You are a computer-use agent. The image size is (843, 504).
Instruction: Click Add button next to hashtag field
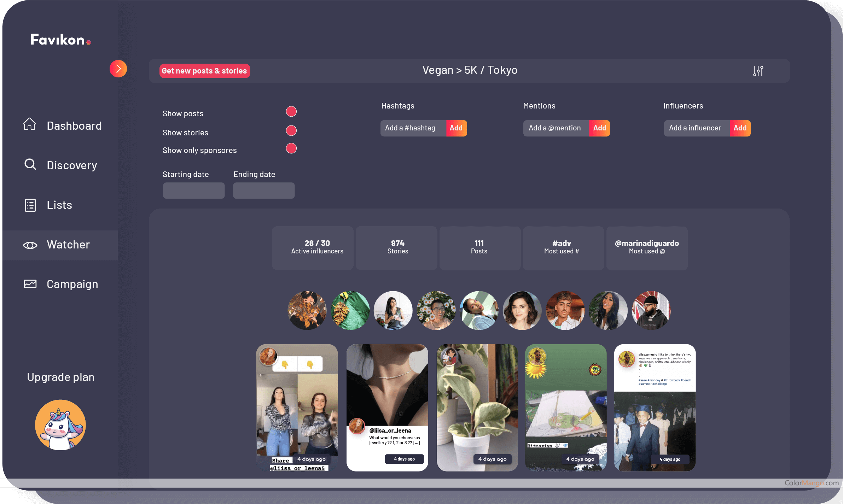[x=456, y=128]
